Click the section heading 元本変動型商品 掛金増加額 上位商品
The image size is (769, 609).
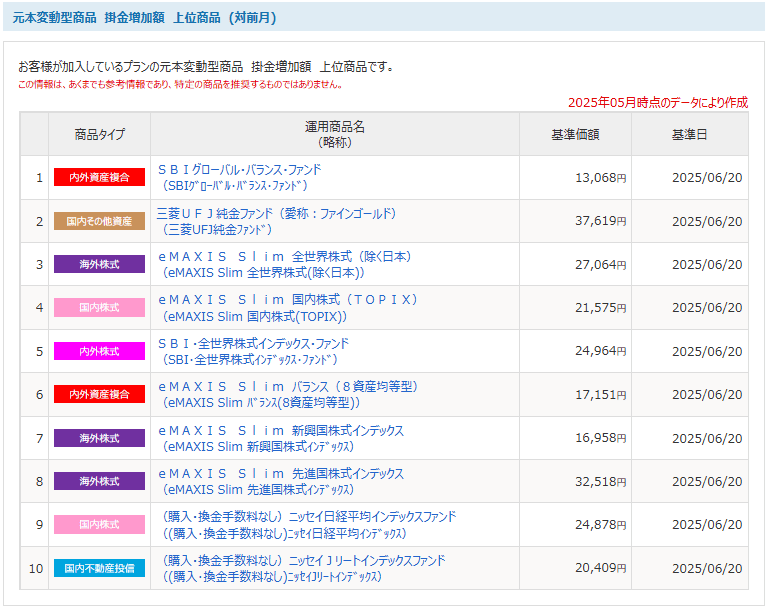pos(145,18)
